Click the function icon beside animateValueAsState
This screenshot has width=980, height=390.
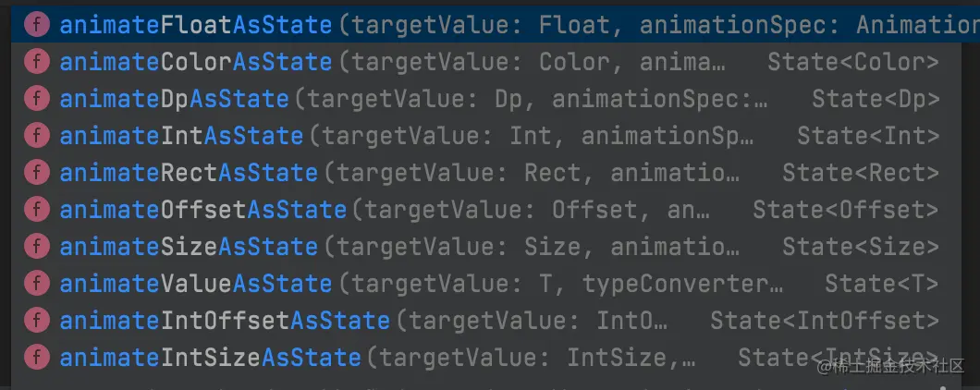click(37, 283)
